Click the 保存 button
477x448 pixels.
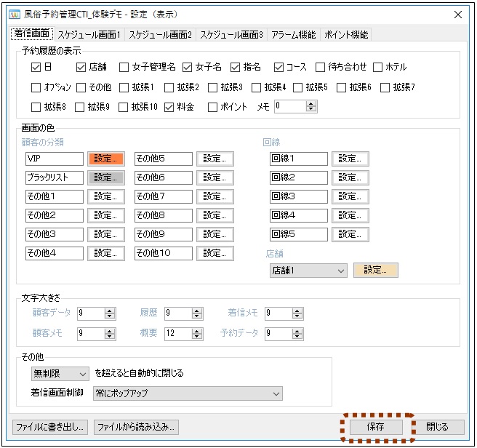pos(375,427)
